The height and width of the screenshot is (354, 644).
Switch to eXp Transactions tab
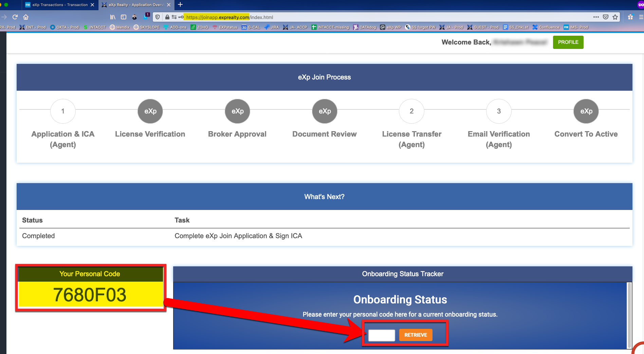60,5
